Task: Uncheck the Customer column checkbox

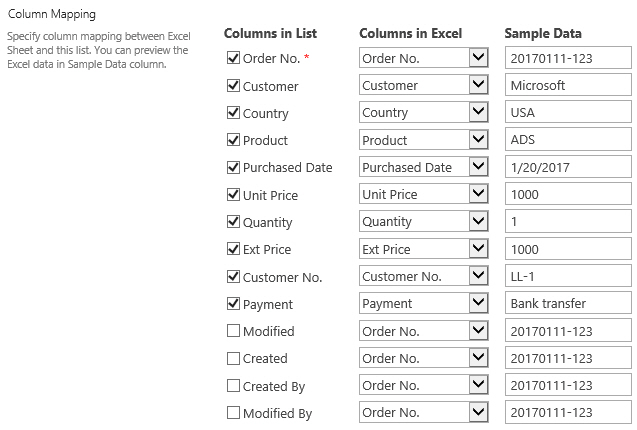Action: 234,86
